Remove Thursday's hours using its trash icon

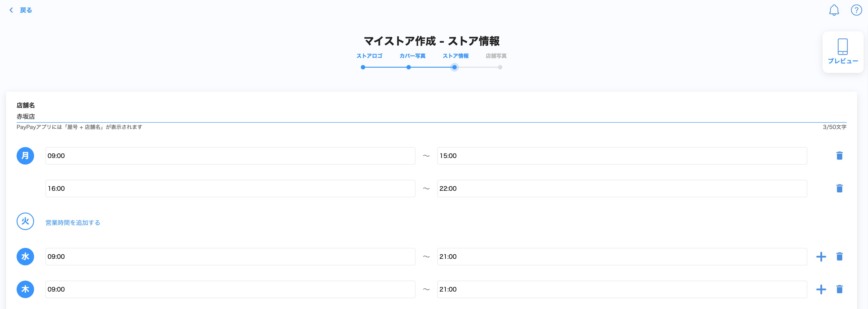[839, 289]
